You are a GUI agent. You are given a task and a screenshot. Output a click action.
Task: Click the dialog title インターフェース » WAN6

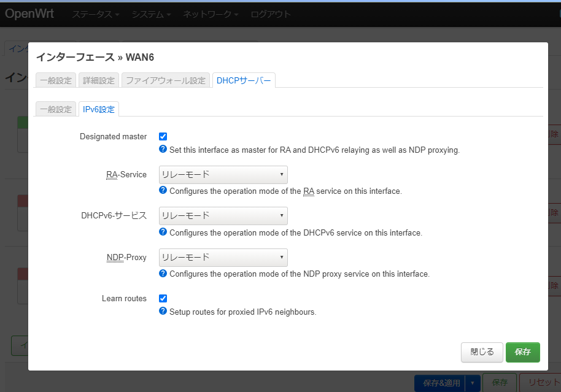click(95, 57)
